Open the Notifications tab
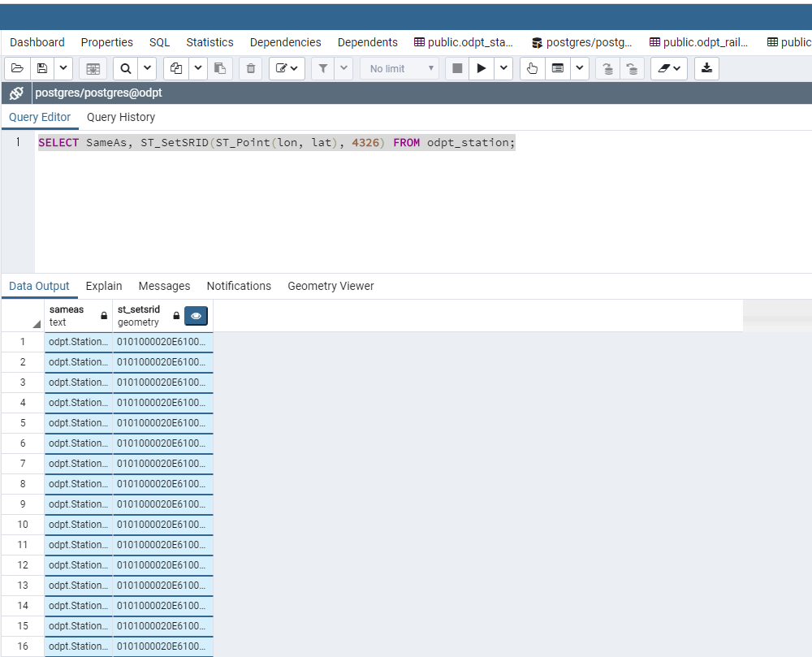812x657 pixels. tap(239, 286)
